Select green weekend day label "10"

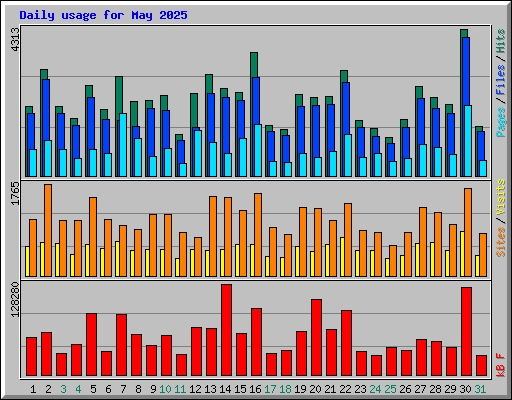(x=165, y=389)
